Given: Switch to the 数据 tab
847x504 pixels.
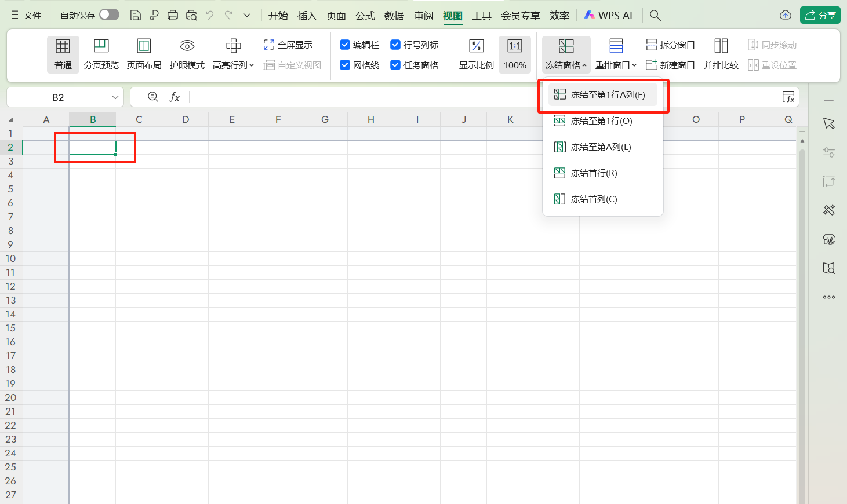Looking at the screenshot, I should (x=394, y=16).
